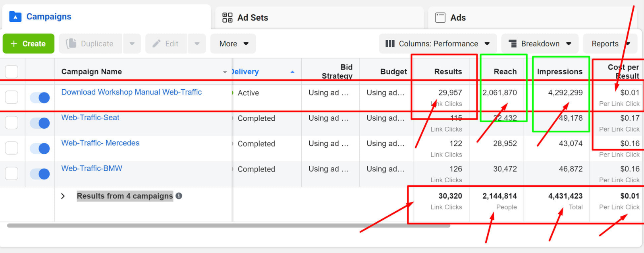The height and width of the screenshot is (253, 644).
Task: Click the horizontal scrollbar below the table
Action: coord(228,226)
